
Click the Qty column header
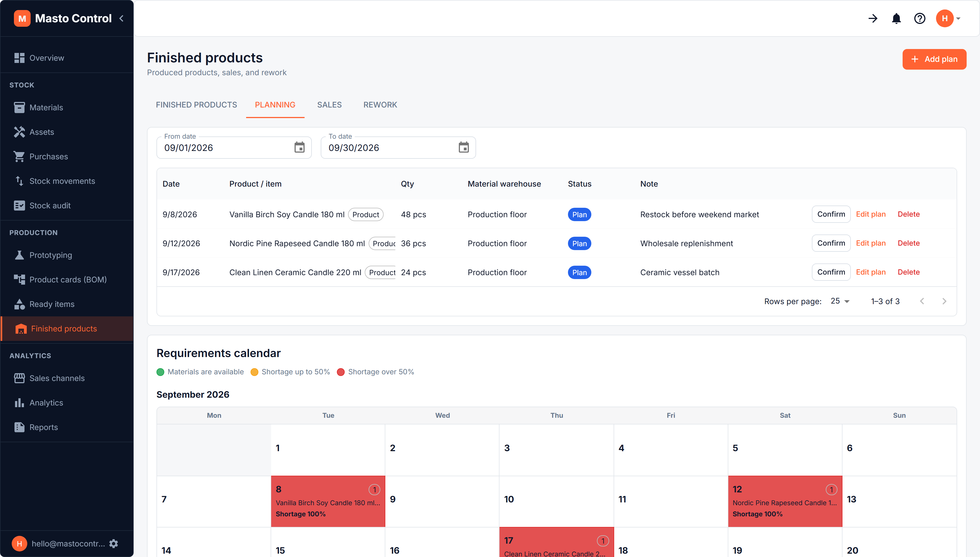coord(407,184)
